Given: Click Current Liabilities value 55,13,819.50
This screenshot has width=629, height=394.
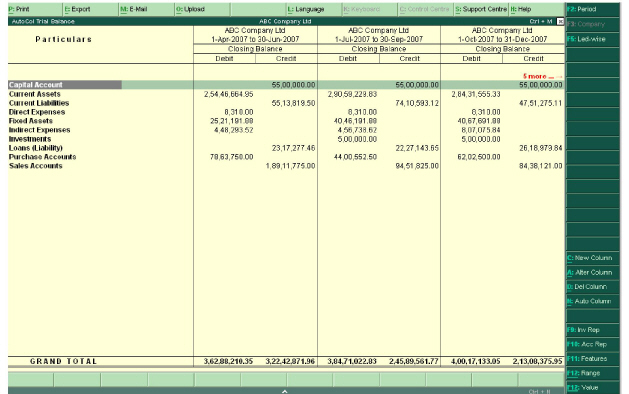Looking at the screenshot, I should (x=293, y=103).
